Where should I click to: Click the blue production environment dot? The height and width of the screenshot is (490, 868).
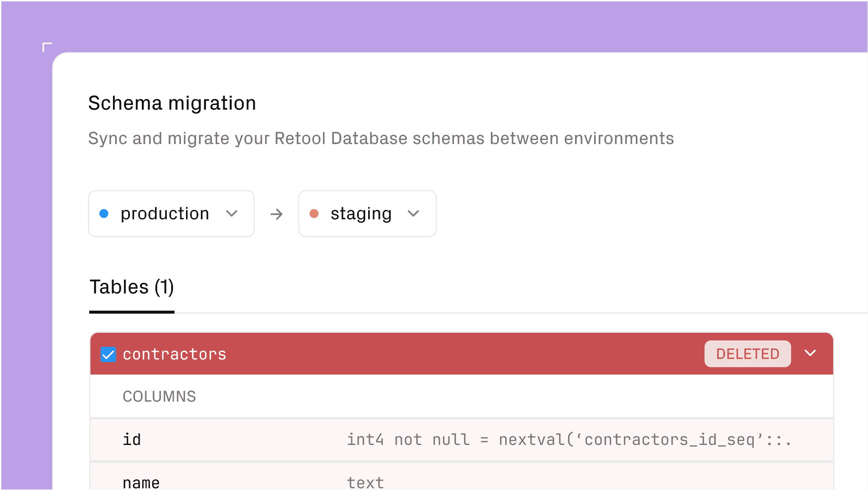pos(104,214)
